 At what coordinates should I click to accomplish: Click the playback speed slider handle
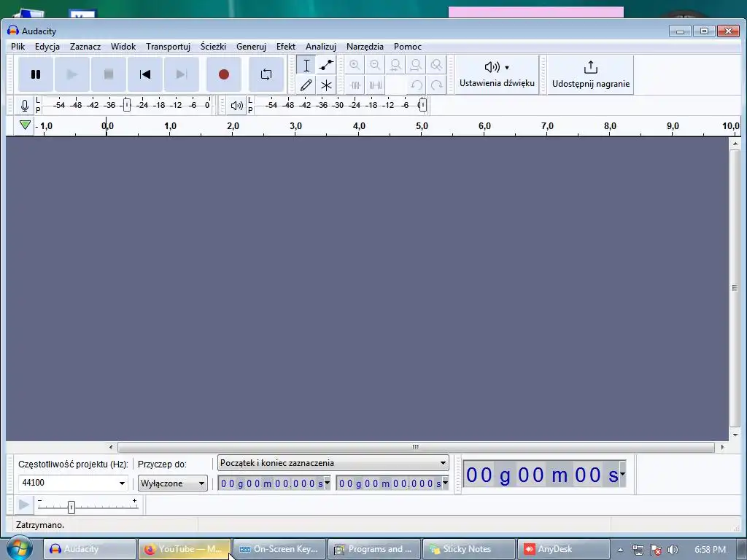[x=71, y=507]
